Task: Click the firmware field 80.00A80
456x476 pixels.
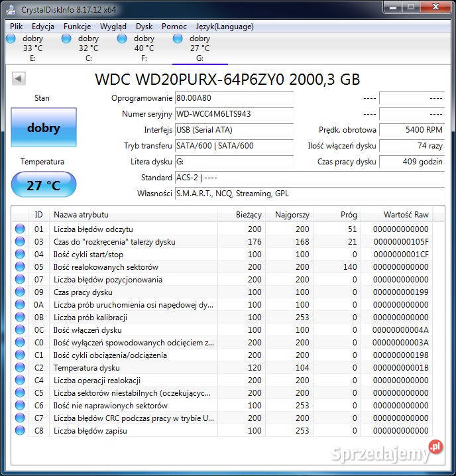Action: pyautogui.click(x=234, y=98)
